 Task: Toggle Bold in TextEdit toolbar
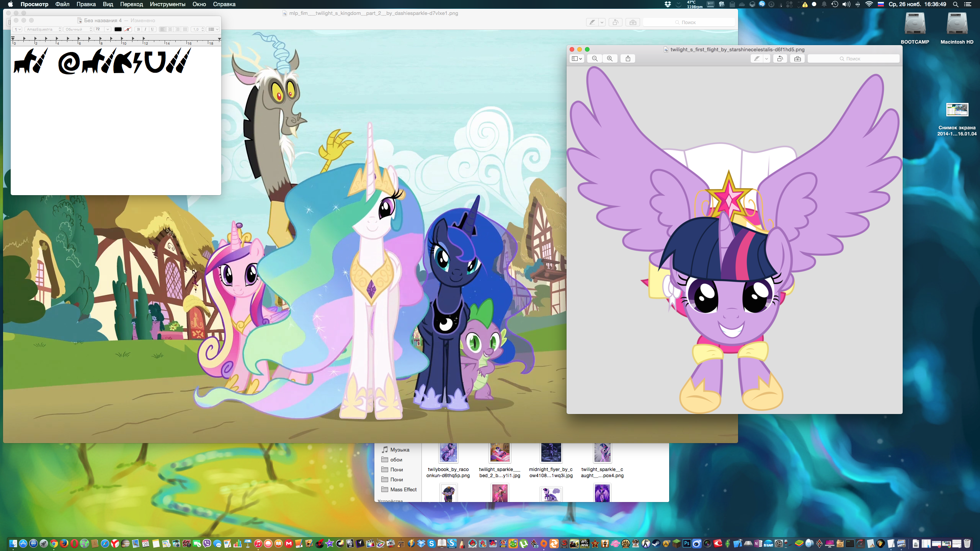click(138, 29)
